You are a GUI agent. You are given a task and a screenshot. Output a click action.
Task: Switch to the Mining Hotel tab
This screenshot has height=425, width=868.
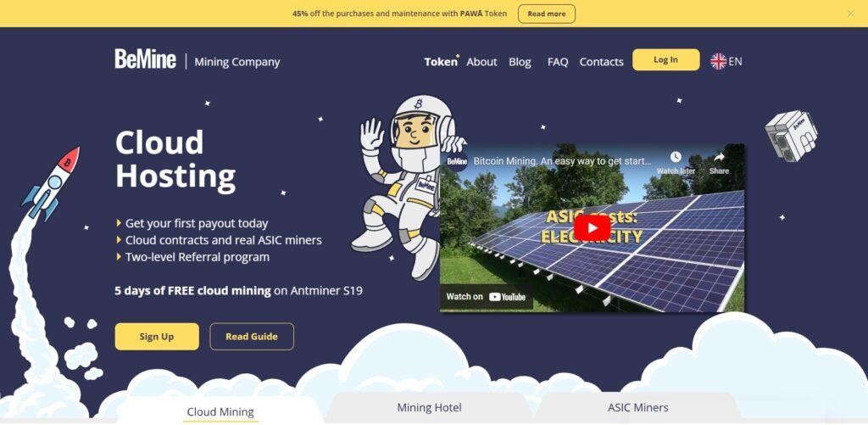(429, 408)
